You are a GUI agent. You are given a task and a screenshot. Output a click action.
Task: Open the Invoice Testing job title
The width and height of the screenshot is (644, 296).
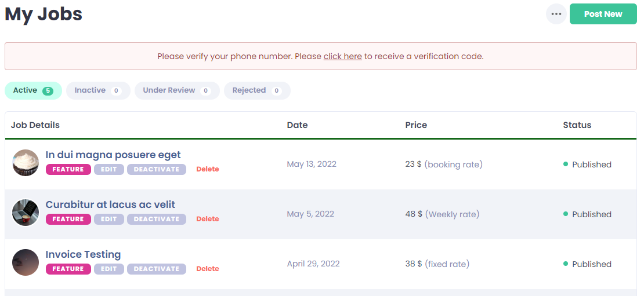tap(83, 255)
